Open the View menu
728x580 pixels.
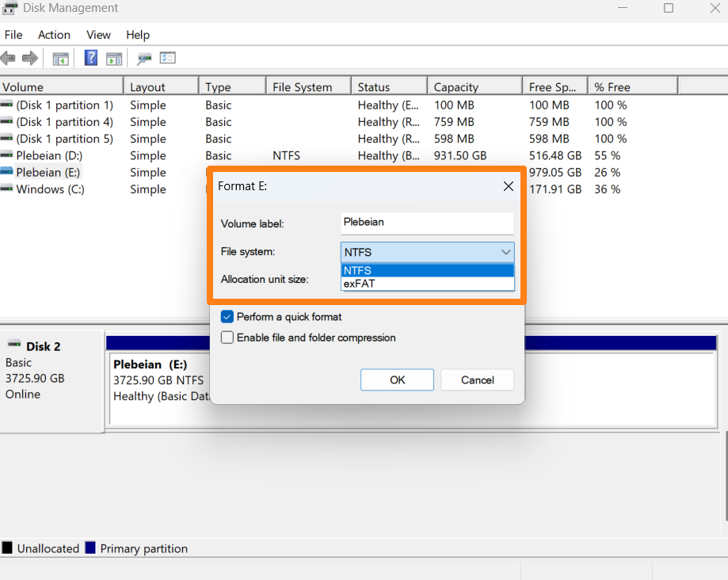point(98,35)
